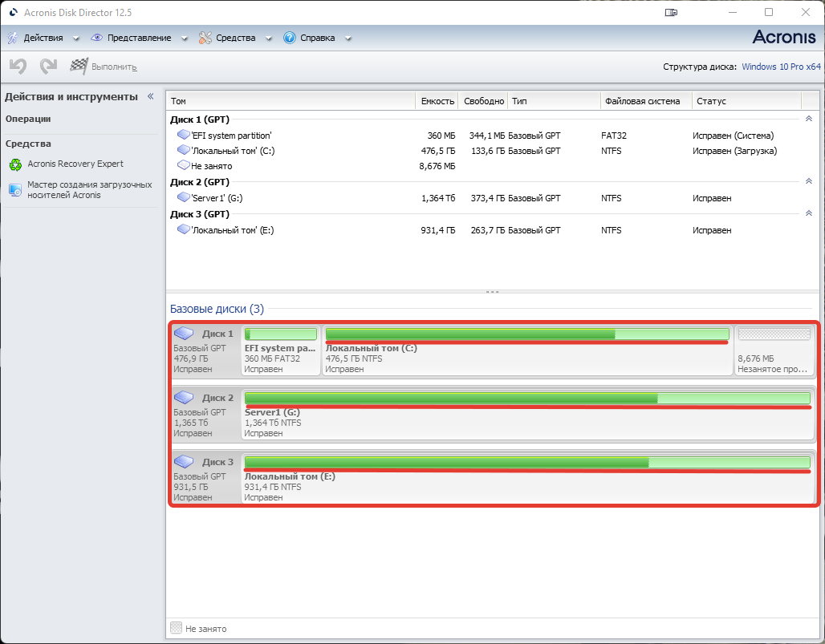Open the Справка dropdown arrow
The height and width of the screenshot is (644, 825).
347,38
